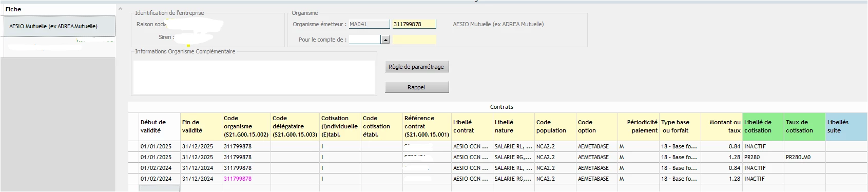Select the Fin de validité column header

click(201, 127)
